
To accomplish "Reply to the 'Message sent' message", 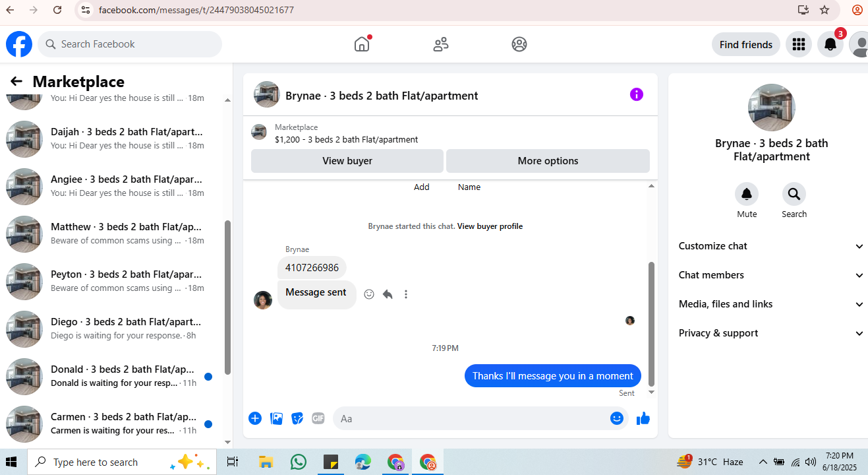I will [x=388, y=294].
